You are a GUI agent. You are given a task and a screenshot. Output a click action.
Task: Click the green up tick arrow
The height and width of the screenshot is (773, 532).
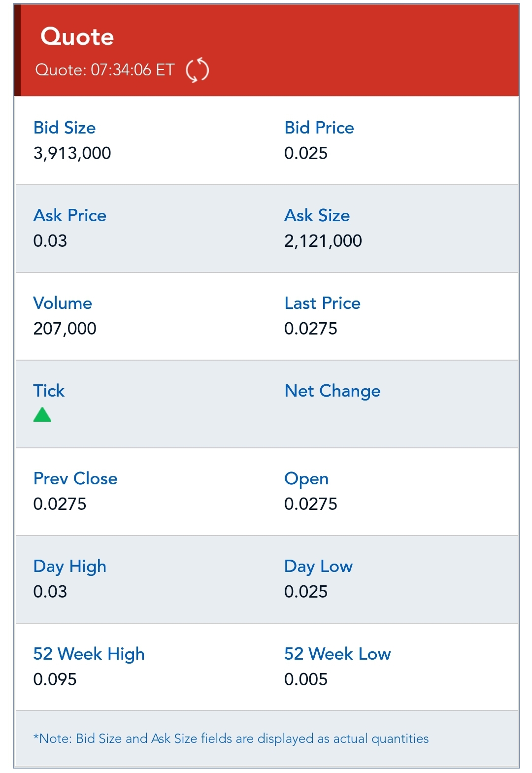point(42,415)
